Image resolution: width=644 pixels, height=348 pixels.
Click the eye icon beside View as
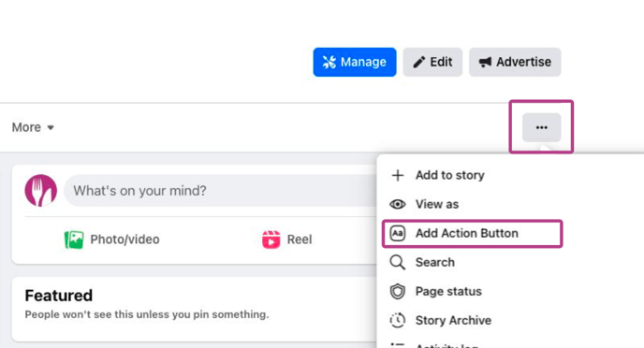click(x=398, y=204)
